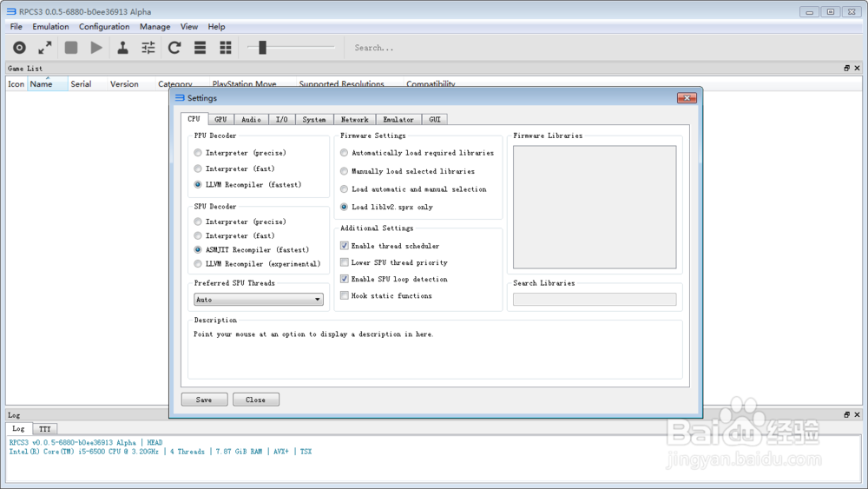Switch to the GPU settings tab

pyautogui.click(x=220, y=119)
